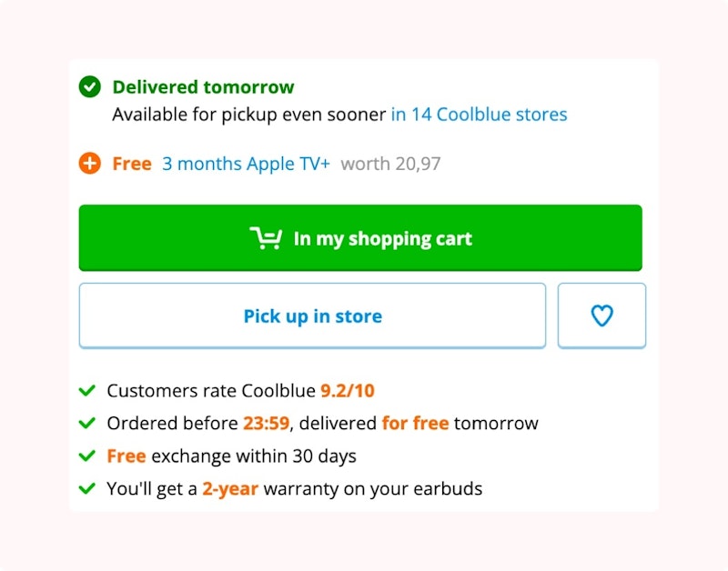Click the 9.2/10 rating score
Image resolution: width=728 pixels, height=571 pixels.
347,391
